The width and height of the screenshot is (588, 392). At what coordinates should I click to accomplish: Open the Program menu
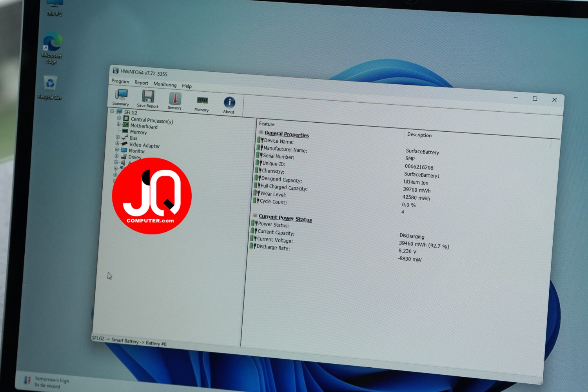coord(120,81)
